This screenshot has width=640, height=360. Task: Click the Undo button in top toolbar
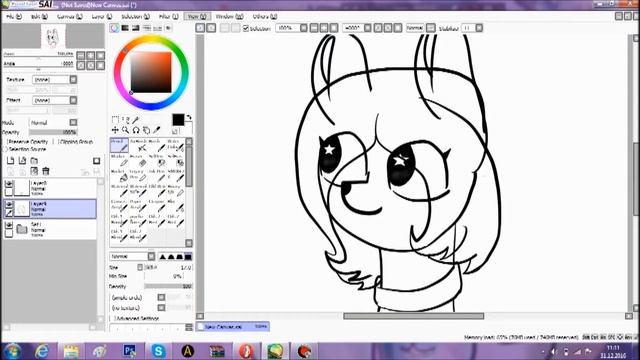(200, 28)
